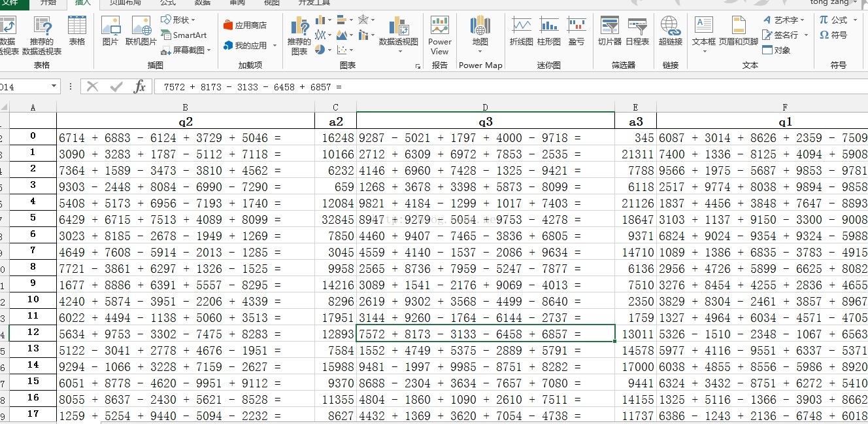Viewport: 868px width, 424px height.
Task: Expand the Shapes (形状) dropdown
Action: pyautogui.click(x=193, y=20)
